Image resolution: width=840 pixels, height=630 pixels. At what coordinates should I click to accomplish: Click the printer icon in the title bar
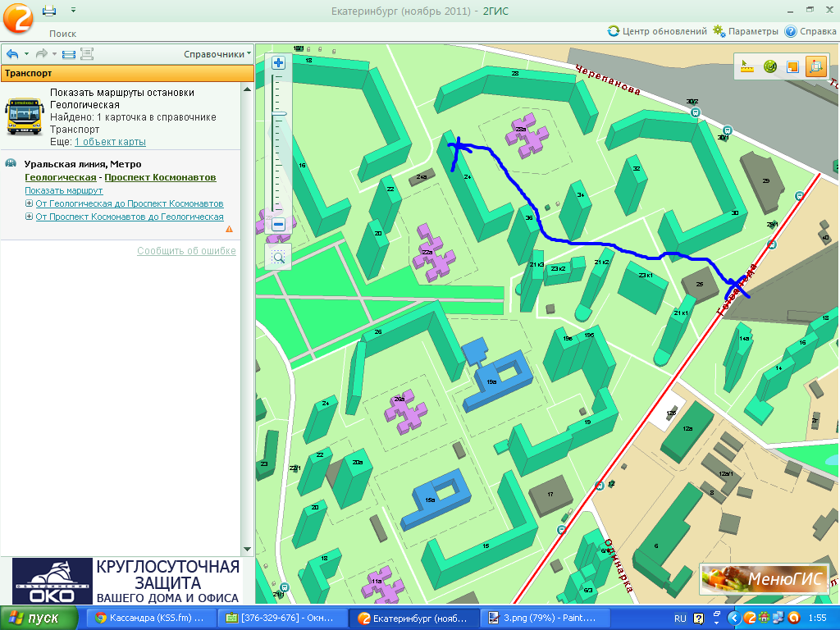tap(49, 10)
